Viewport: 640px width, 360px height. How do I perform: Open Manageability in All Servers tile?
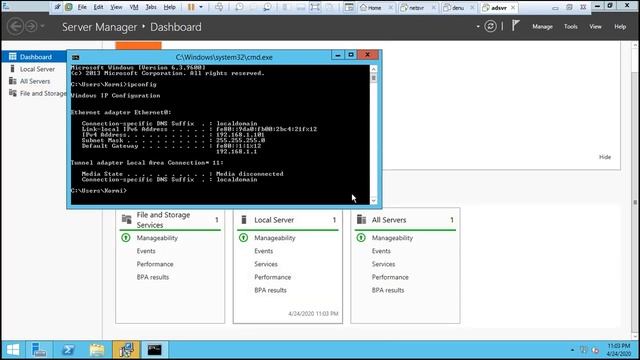(392, 238)
